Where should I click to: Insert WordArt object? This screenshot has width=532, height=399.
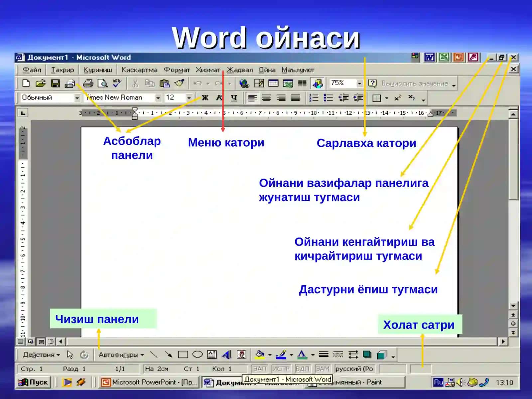click(226, 355)
